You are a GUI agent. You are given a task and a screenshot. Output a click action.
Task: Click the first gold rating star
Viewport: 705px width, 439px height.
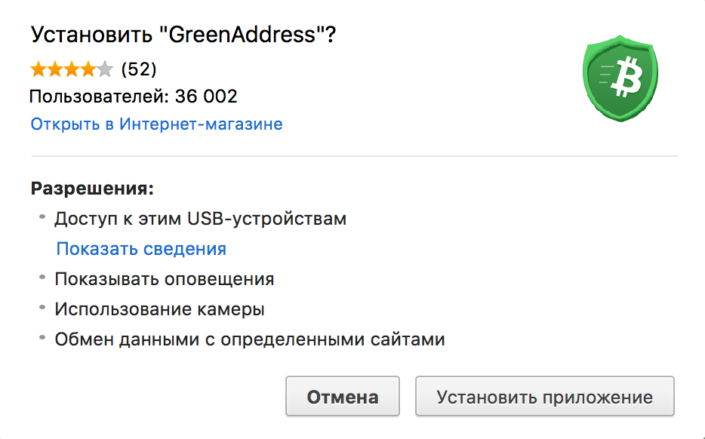pos(39,69)
